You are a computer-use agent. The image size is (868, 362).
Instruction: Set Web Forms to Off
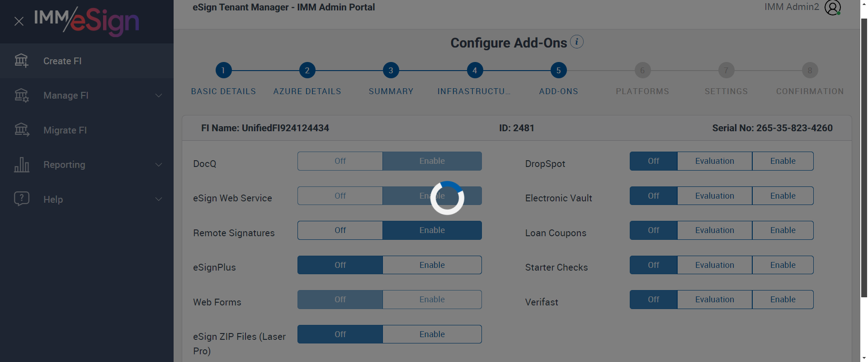click(340, 300)
